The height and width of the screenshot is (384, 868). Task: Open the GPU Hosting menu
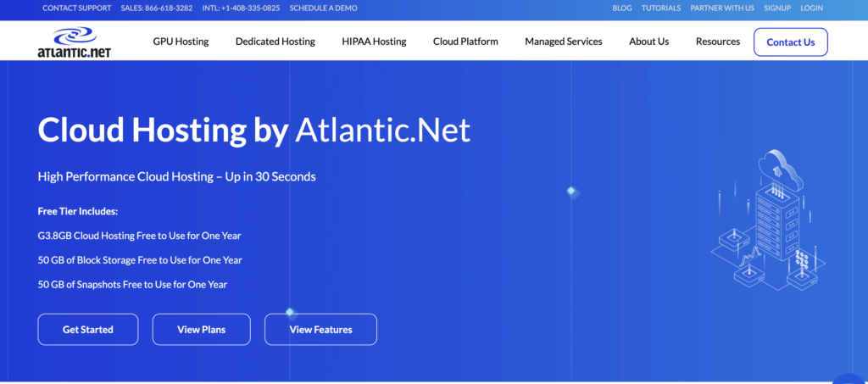click(x=181, y=42)
